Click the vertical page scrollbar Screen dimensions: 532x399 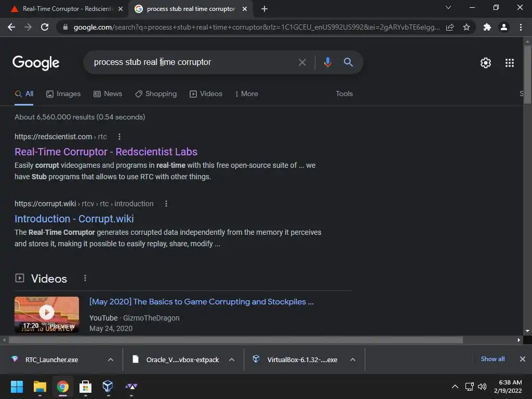coord(527,75)
